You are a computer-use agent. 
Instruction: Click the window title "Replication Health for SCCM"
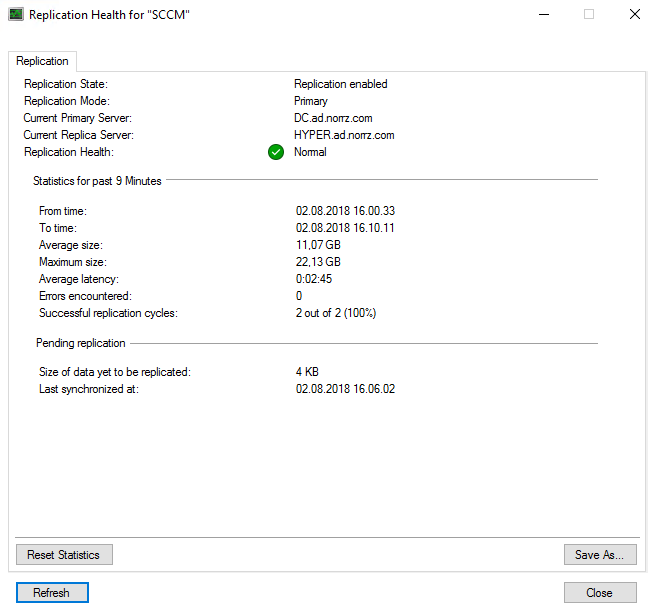click(110, 15)
